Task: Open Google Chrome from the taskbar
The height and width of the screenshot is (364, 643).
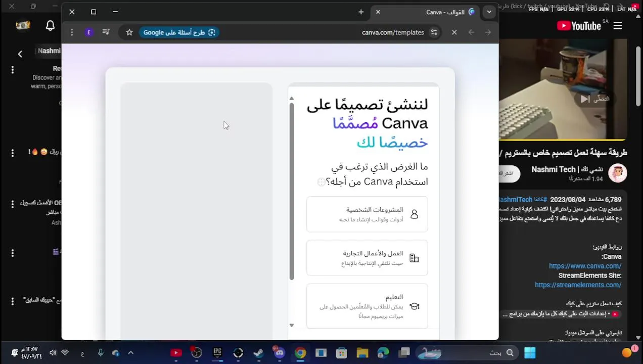Action: point(300,353)
